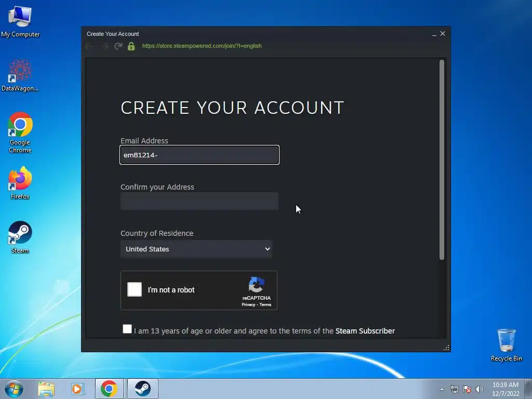Tick the 13 years or older agreement checkbox

127,329
